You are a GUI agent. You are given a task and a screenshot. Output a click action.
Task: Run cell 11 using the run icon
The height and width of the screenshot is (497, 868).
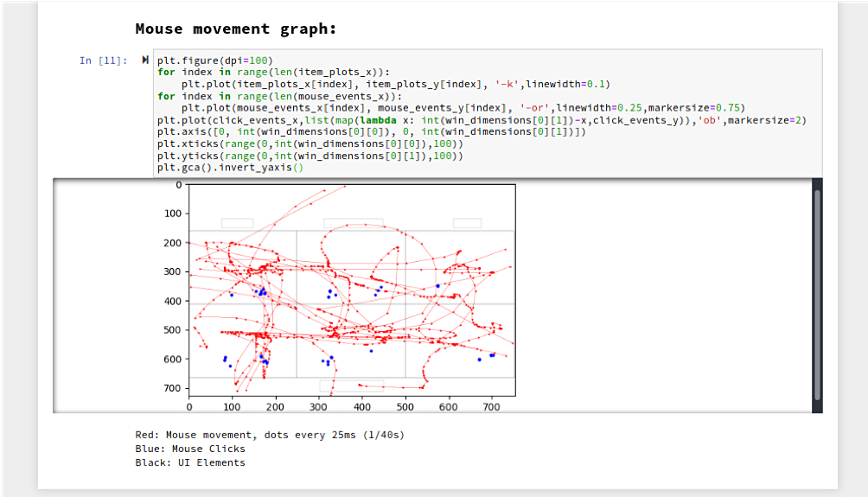(x=145, y=60)
